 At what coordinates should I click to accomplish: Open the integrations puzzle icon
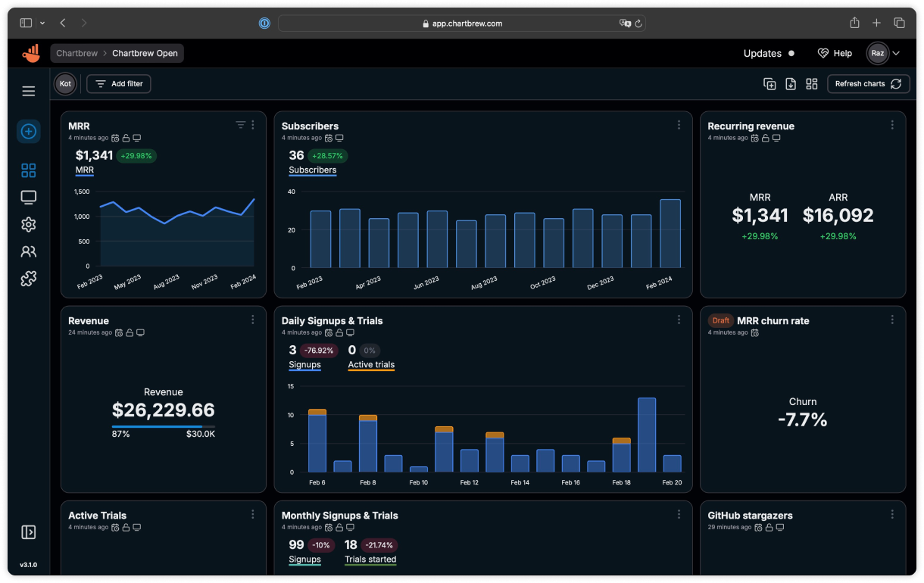(x=29, y=279)
